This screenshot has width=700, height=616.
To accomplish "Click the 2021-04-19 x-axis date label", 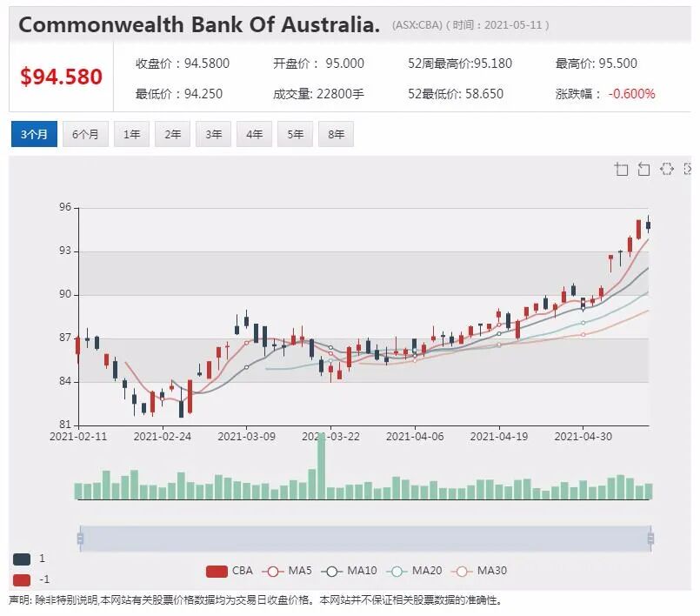I will [x=499, y=437].
